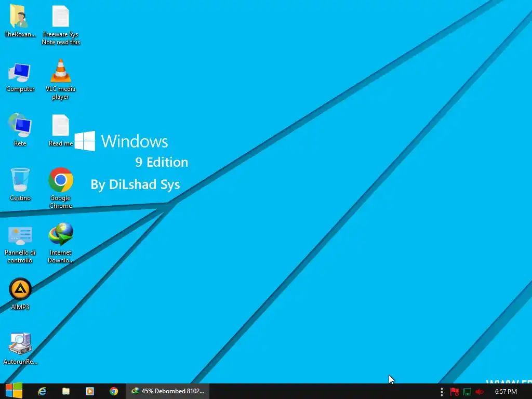Select the AutorunRe... desktop icon
Screen dimensions: 532x399
point(20,348)
